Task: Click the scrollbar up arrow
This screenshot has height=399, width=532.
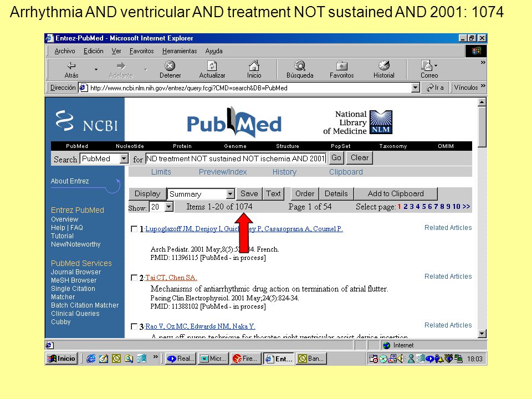Action: pyautogui.click(x=482, y=102)
